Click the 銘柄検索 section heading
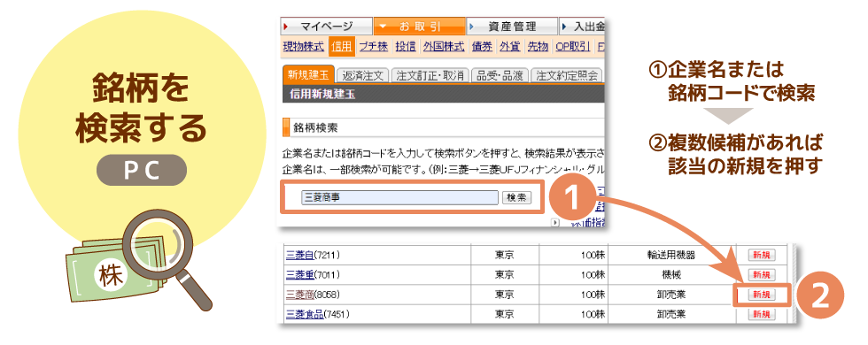The height and width of the screenshot is (345, 868). click(x=315, y=127)
